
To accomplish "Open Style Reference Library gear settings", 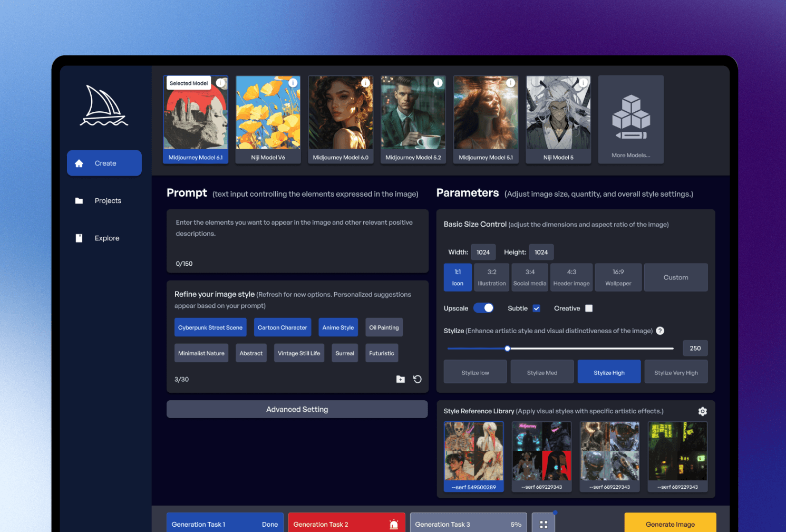I will [x=703, y=411].
